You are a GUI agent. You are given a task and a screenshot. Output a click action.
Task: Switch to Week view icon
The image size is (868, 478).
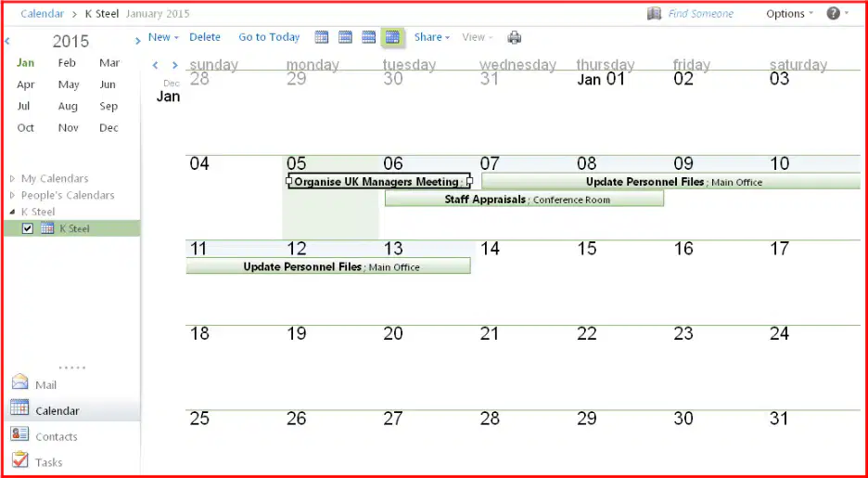click(369, 37)
